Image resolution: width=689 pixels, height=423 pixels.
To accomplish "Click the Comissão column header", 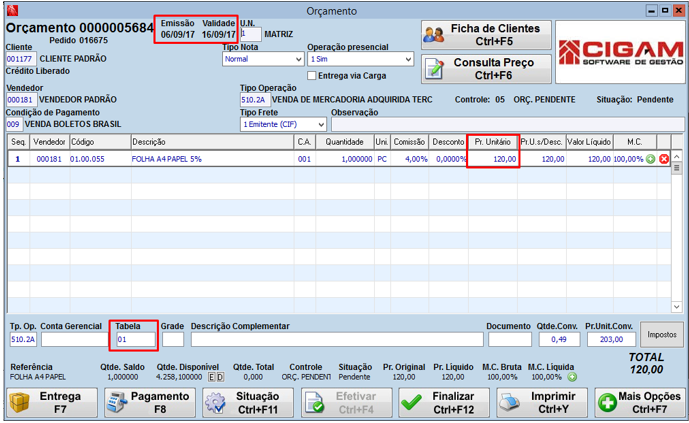I will click(x=410, y=142).
